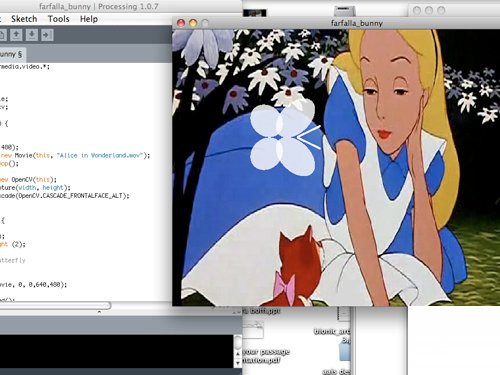Click the drive icon in the desktop window title bar
The image size is (500, 375).
345,11
